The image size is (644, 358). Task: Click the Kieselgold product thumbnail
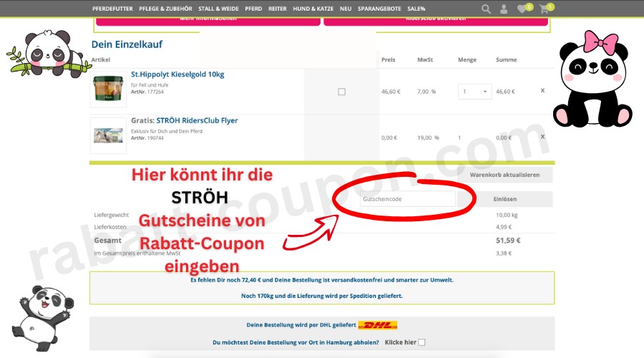[109, 89]
